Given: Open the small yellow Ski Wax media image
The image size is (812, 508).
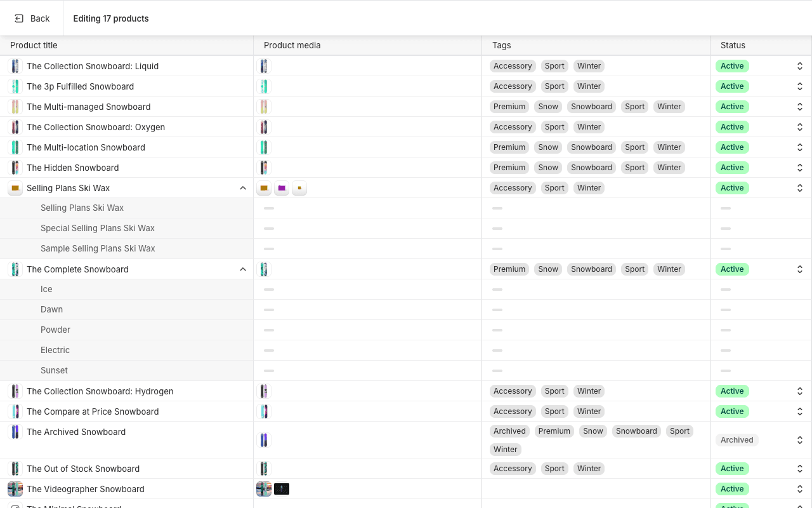Looking at the screenshot, I should click(299, 188).
